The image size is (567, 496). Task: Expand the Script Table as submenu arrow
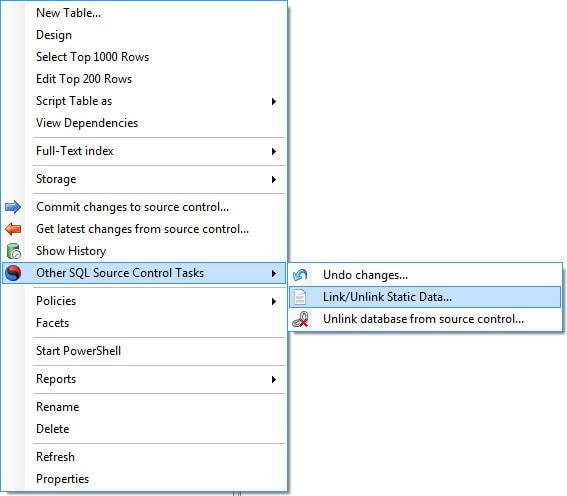point(274,101)
